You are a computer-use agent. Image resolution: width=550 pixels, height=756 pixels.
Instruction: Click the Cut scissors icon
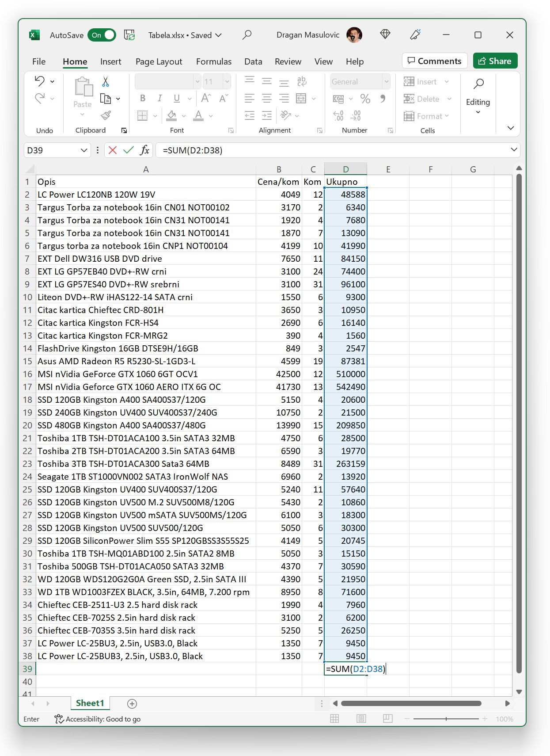tap(106, 81)
